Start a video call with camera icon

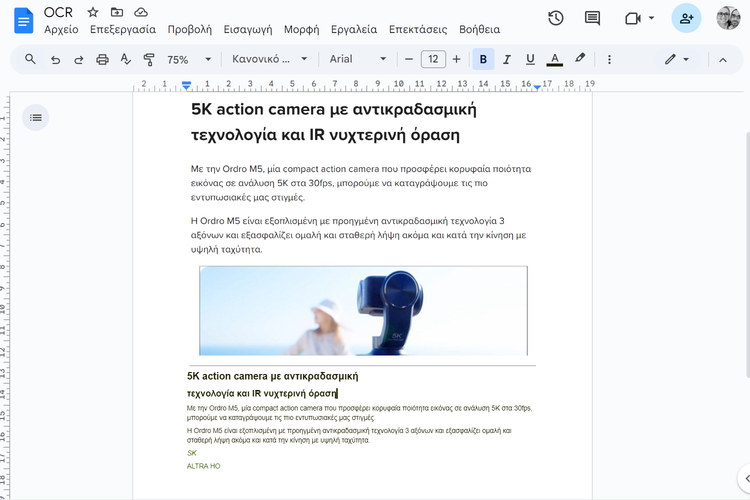coord(633,18)
